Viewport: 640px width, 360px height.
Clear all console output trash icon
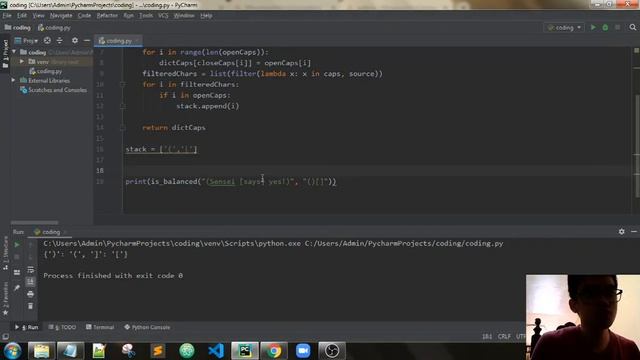(31, 306)
